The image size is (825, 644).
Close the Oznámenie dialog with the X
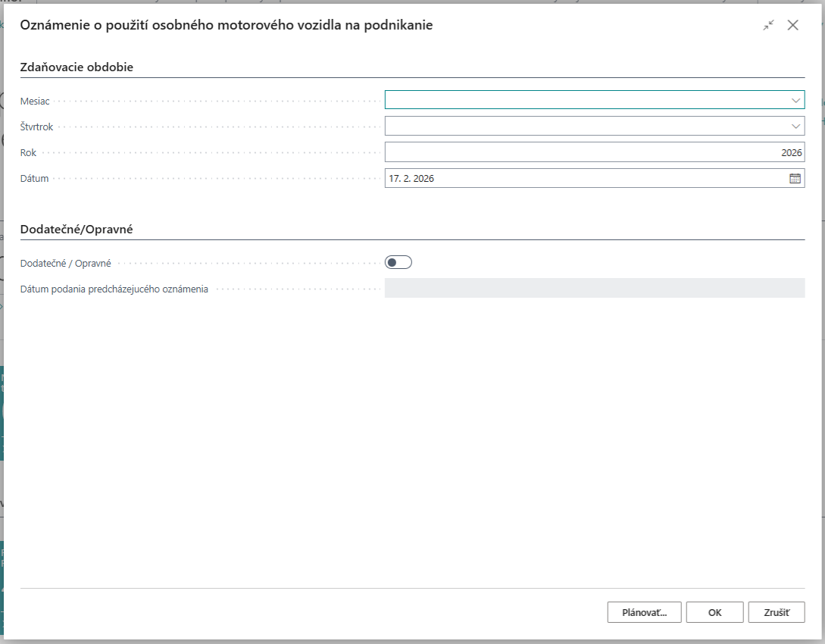[x=792, y=25]
